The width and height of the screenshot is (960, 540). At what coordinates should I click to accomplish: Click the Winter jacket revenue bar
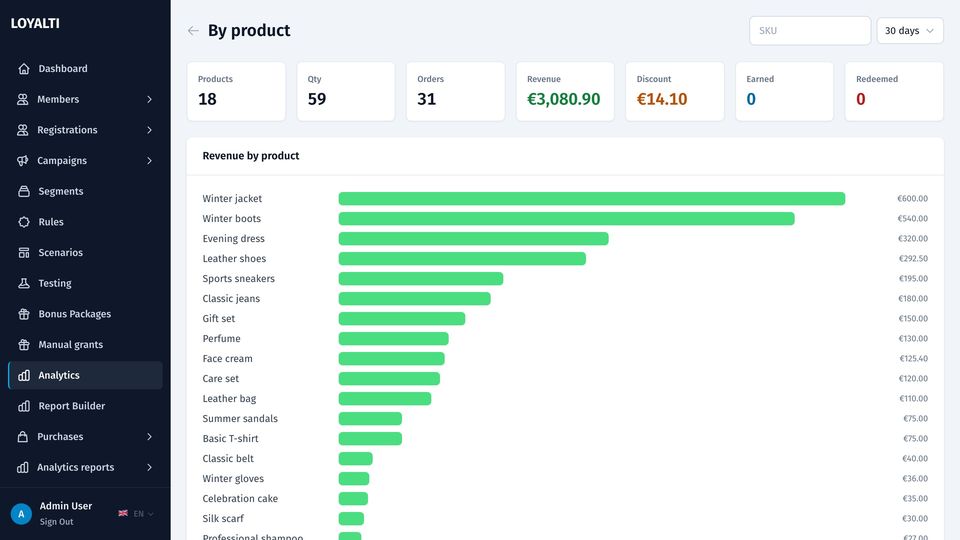tap(591, 198)
